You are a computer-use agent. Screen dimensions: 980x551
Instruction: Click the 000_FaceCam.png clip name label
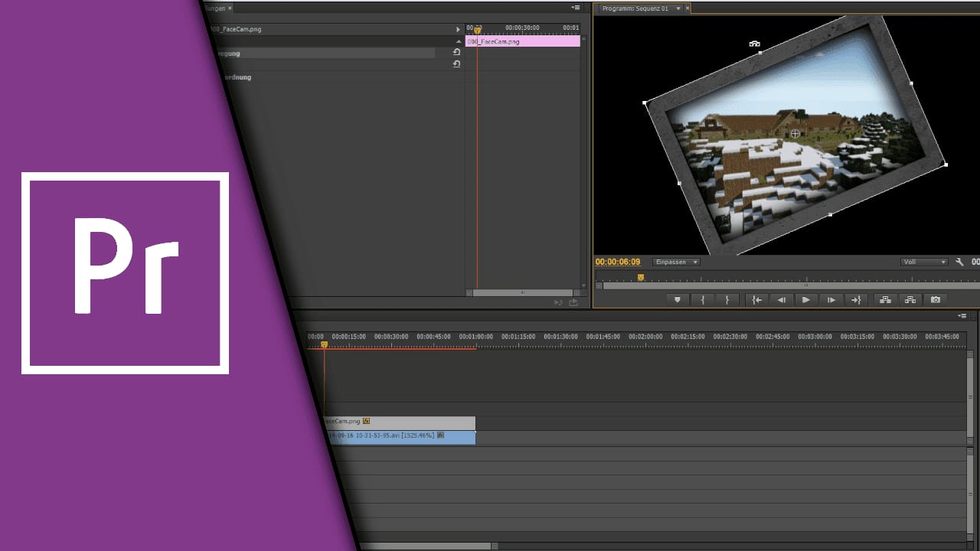[x=237, y=29]
